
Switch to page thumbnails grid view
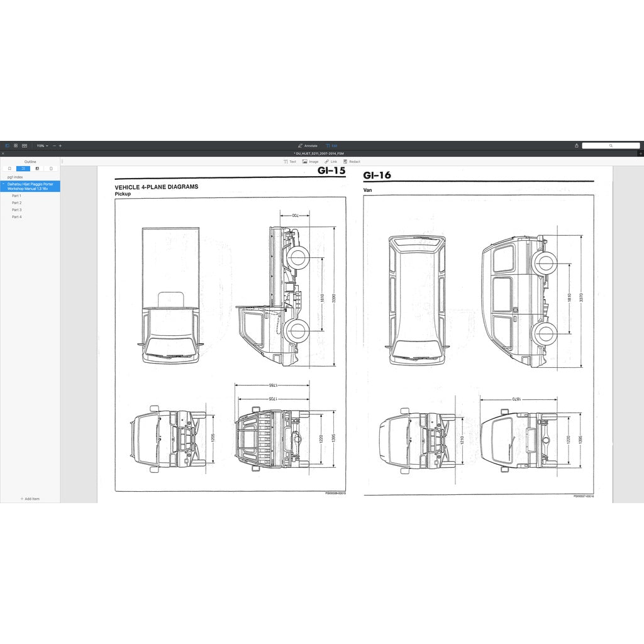coord(16,145)
